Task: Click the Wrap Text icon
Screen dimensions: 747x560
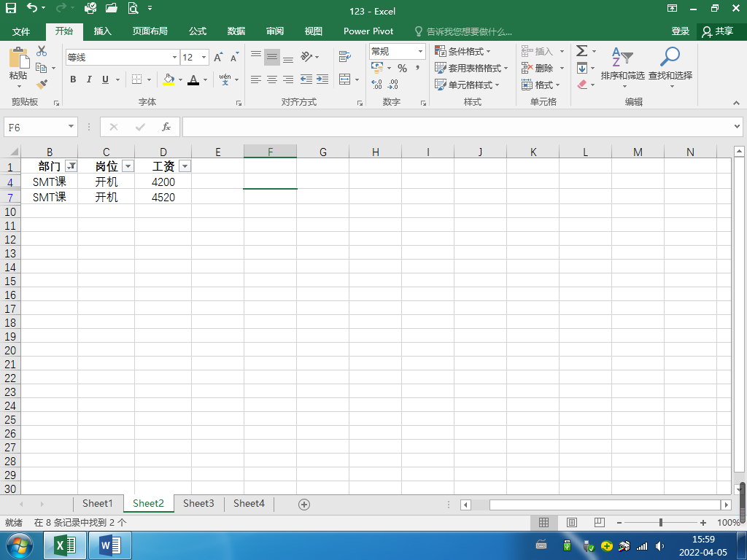Action: [x=345, y=57]
